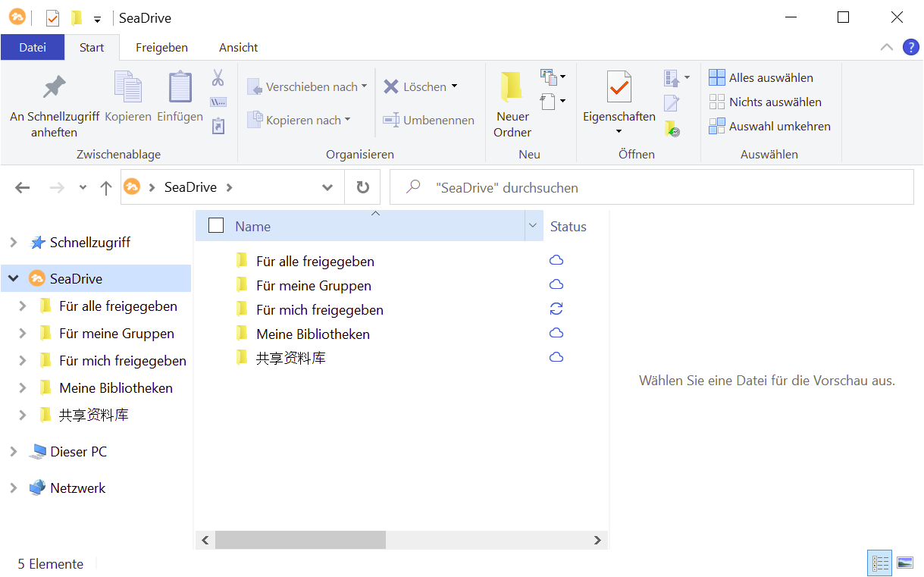Click the SeaDrive durchsuchen search field
Image resolution: width=924 pixels, height=577 pixels.
pyautogui.click(x=652, y=187)
